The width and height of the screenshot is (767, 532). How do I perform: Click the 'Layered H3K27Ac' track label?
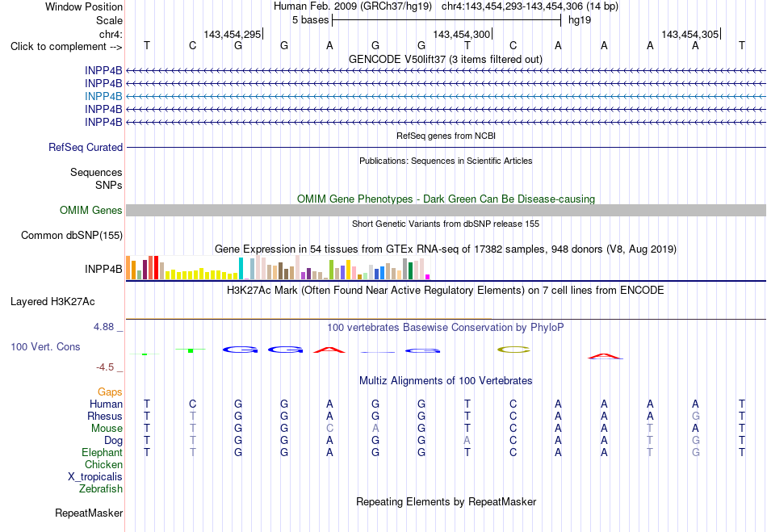coord(52,302)
